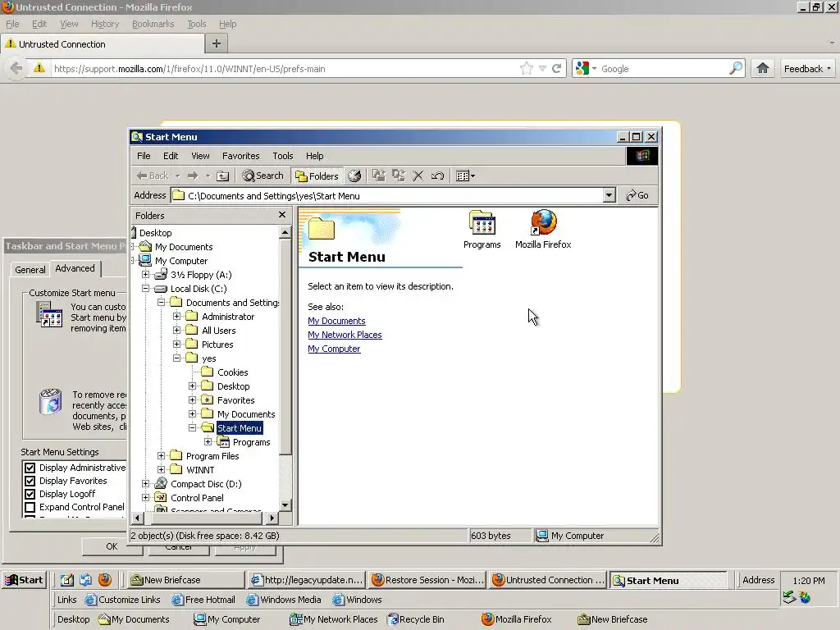Image resolution: width=840 pixels, height=630 pixels.
Task: Click the bookmark star in Firefox URL bar
Action: [527, 69]
